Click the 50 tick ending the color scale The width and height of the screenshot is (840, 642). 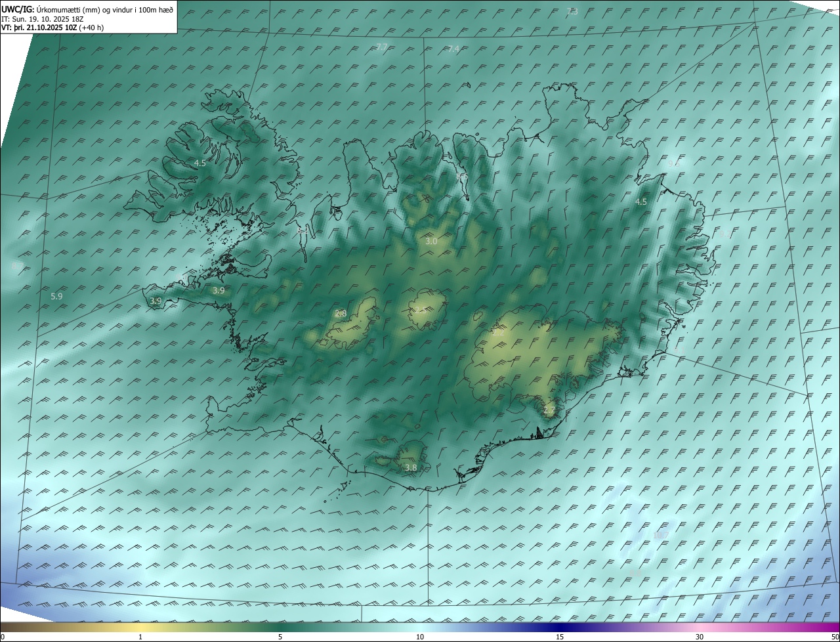835,637
